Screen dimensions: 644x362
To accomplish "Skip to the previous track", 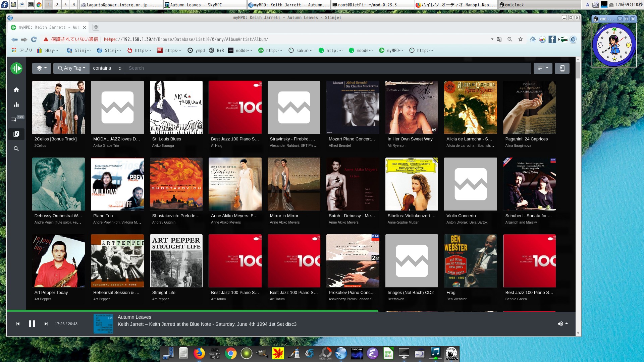I will click(x=18, y=324).
